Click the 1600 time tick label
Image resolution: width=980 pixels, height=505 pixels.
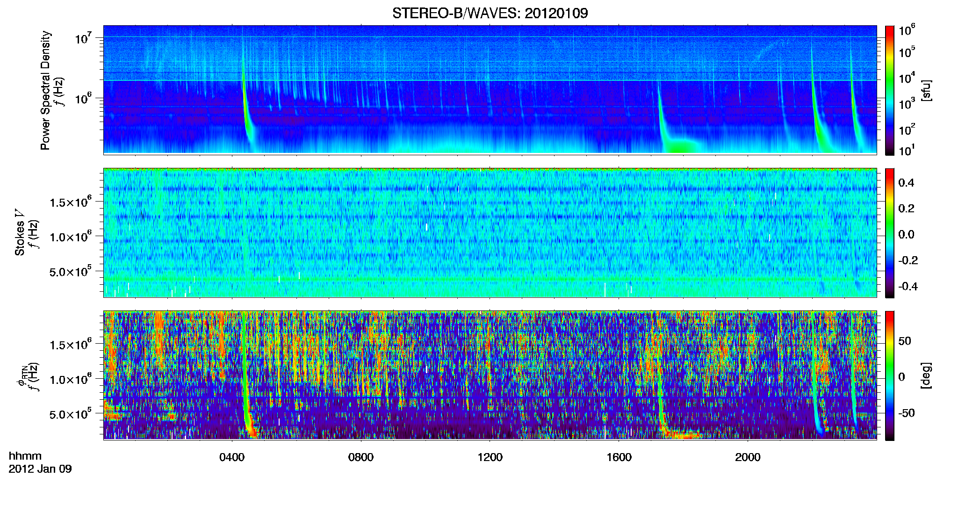tap(619, 457)
